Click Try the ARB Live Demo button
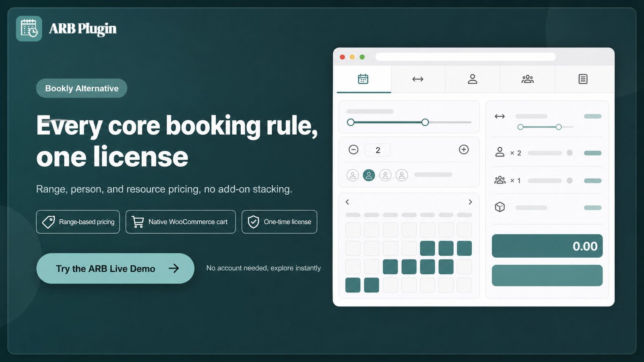This screenshot has height=362, width=644. tap(115, 268)
